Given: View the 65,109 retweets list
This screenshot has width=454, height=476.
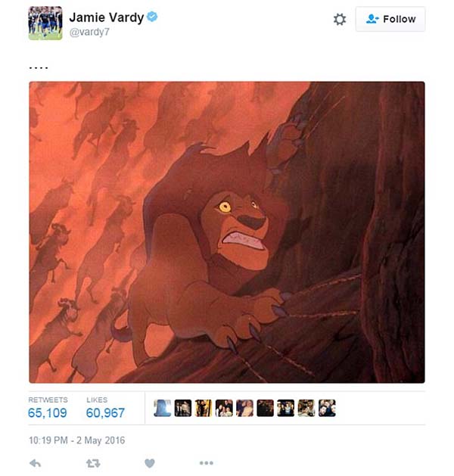Looking at the screenshot, I should [48, 408].
